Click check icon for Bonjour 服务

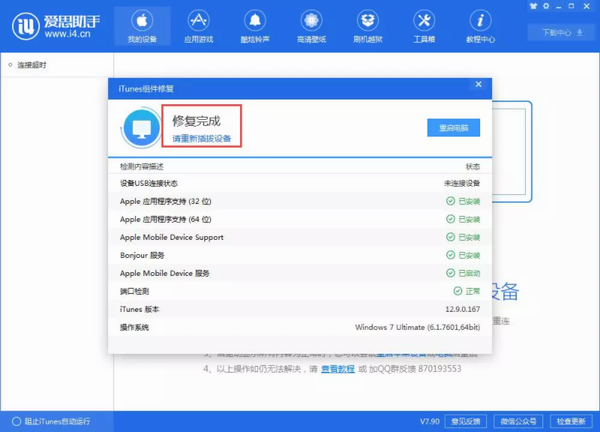pos(450,255)
